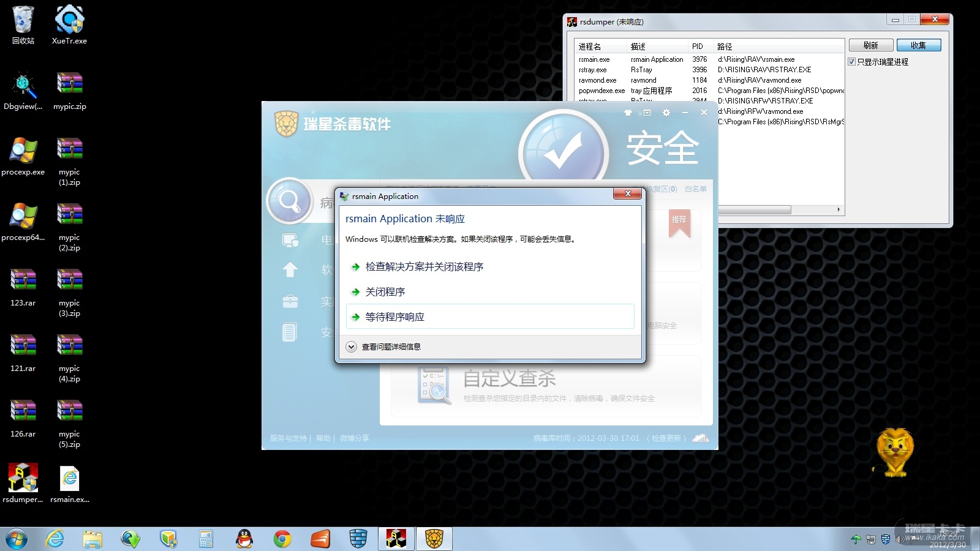Select procexp.exe desktop icon
This screenshot has height=551, width=980.
pos(23,157)
